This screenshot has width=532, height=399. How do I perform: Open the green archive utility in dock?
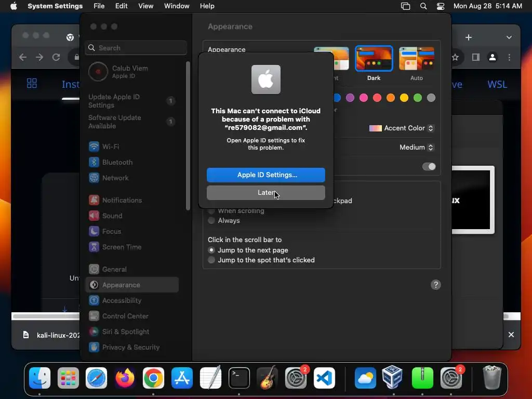(x=422, y=378)
